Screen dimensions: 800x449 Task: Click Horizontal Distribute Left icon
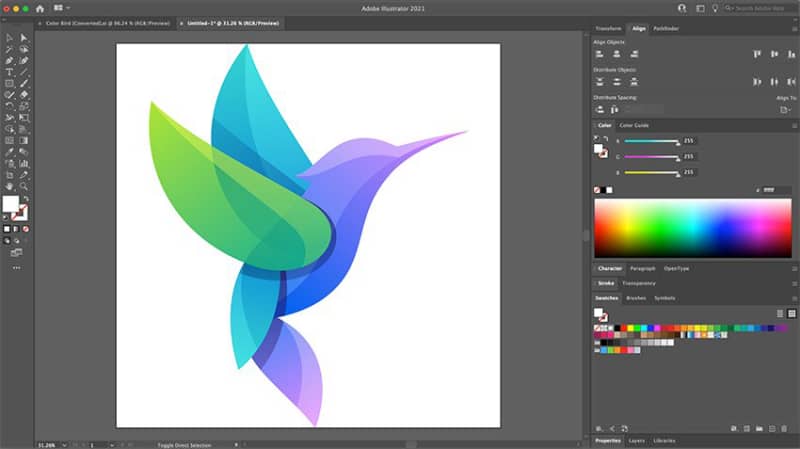tap(757, 82)
